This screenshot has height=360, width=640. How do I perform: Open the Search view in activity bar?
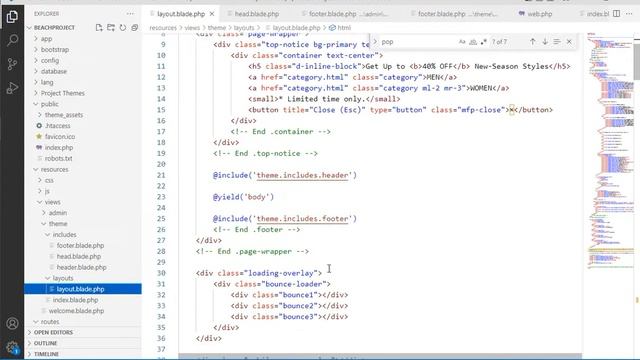point(12,40)
